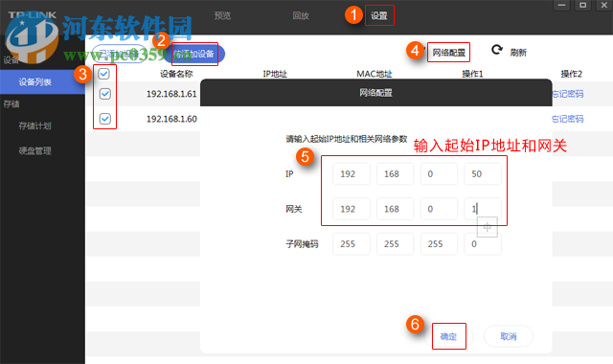Click IP last octet field 50

(483, 174)
